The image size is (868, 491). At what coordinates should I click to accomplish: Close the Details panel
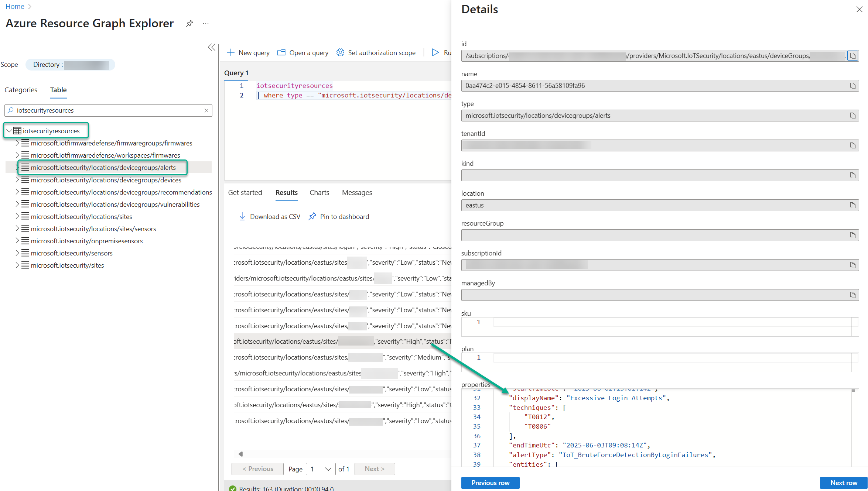859,10
